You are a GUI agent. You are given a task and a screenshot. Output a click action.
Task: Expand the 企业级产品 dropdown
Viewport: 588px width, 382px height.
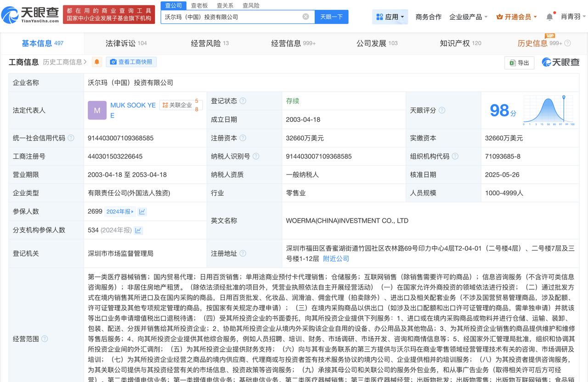click(x=469, y=17)
